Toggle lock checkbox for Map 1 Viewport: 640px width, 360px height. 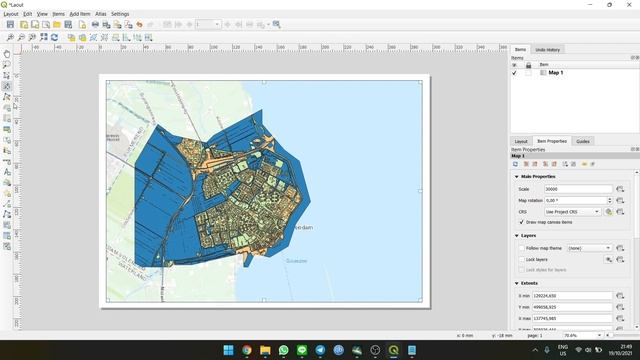click(x=528, y=73)
